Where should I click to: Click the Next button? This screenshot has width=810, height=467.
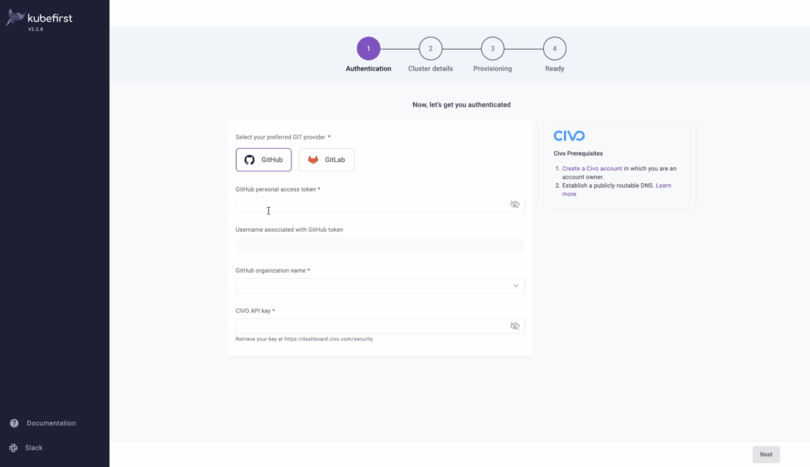click(x=766, y=455)
